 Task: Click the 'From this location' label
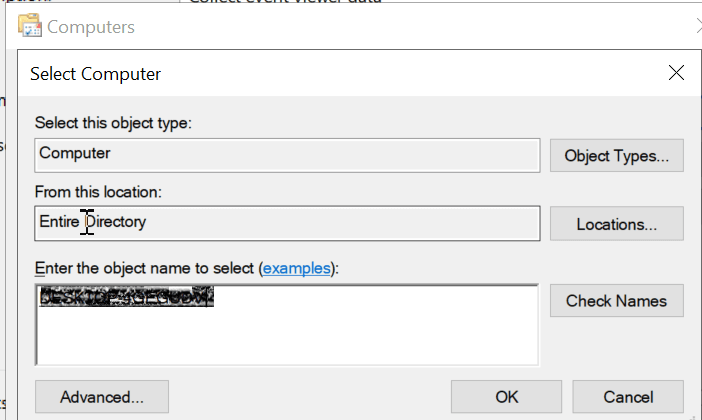pyautogui.click(x=98, y=192)
